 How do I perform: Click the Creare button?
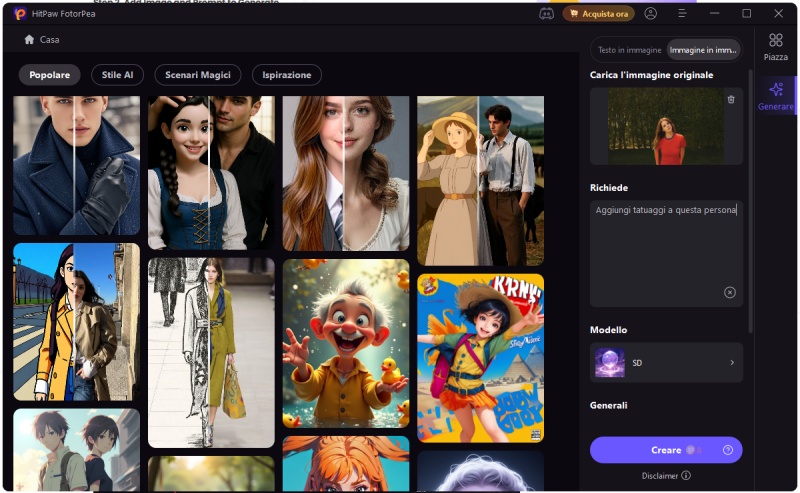point(666,450)
